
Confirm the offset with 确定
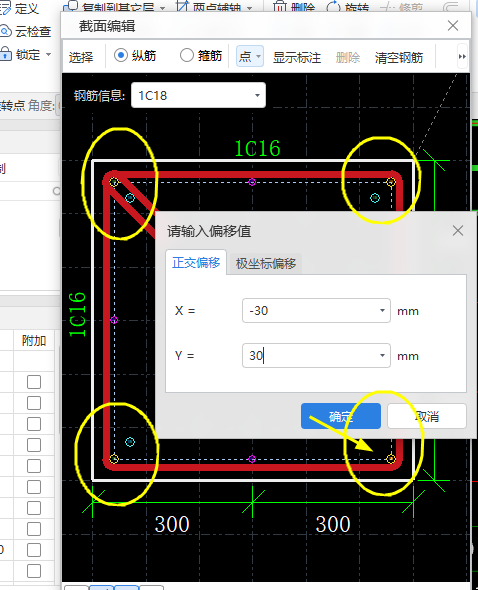tap(341, 416)
